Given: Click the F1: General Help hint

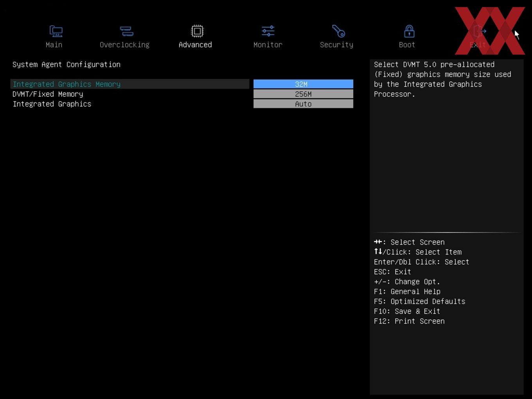Looking at the screenshot, I should pyautogui.click(x=407, y=291).
